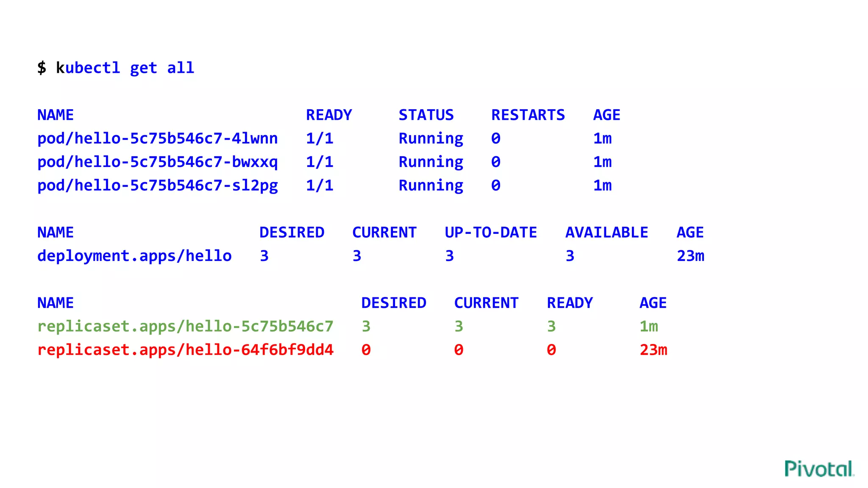
Task: Click the AVAILABLE column header
Action: tap(606, 232)
